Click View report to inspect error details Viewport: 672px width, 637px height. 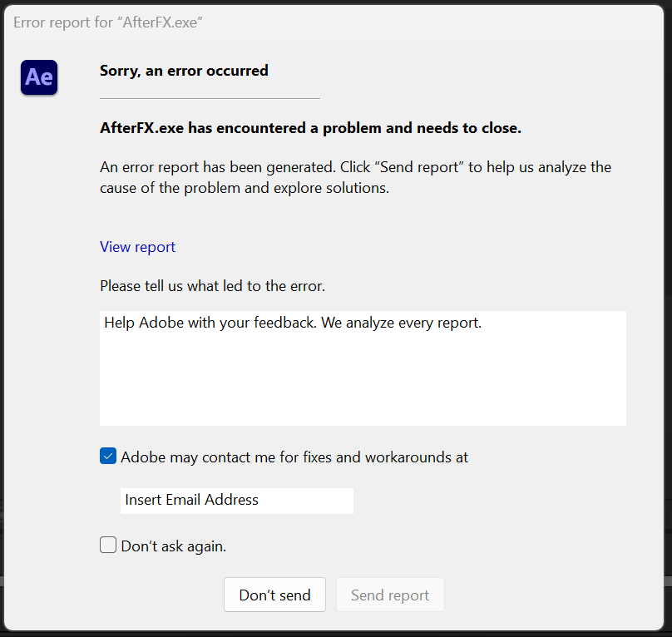[137, 247]
